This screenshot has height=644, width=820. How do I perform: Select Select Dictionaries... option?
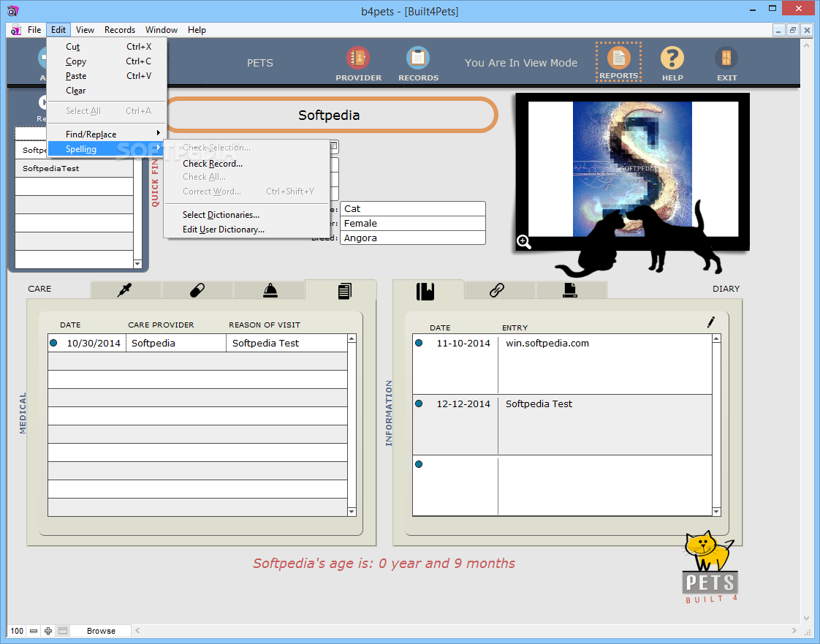click(247, 215)
